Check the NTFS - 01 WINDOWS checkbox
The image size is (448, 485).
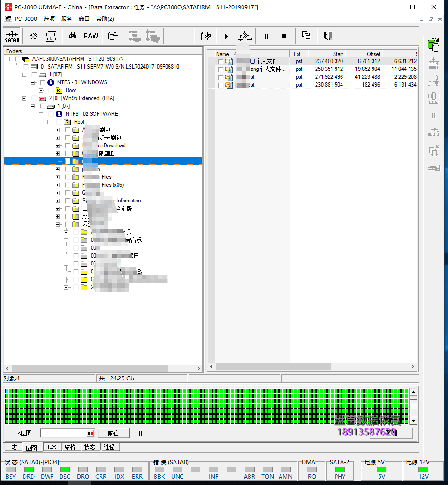tap(43, 82)
